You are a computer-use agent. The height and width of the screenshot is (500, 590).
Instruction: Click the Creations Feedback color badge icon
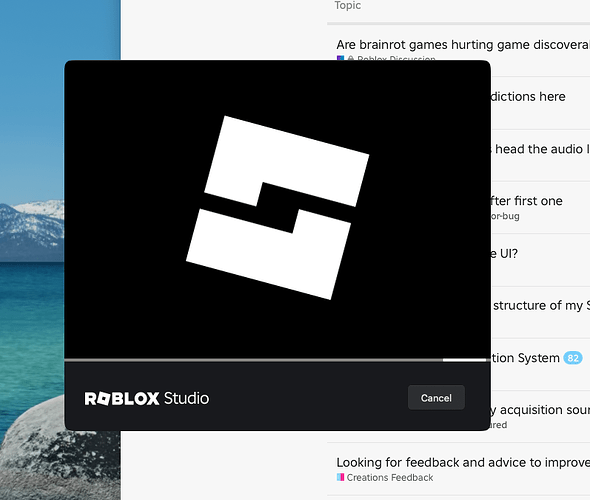pos(341,477)
